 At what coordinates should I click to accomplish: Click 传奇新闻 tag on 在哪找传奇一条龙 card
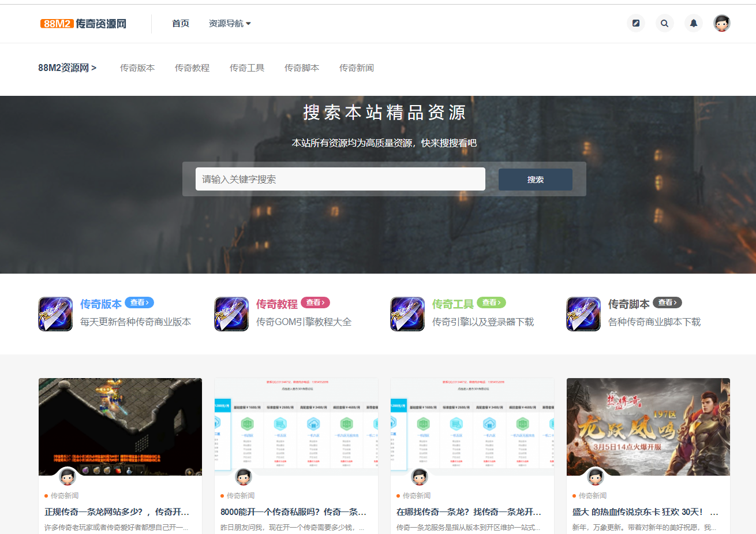pyautogui.click(x=417, y=496)
